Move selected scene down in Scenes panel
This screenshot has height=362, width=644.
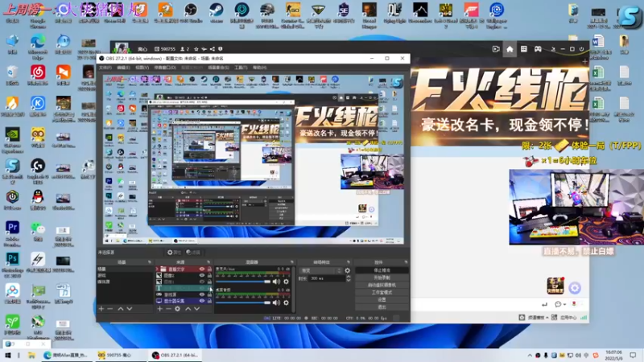click(130, 309)
